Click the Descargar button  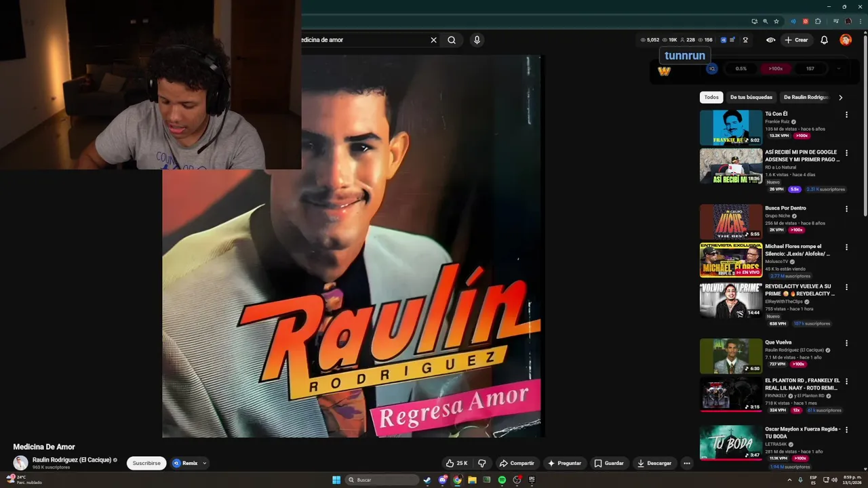point(654,463)
